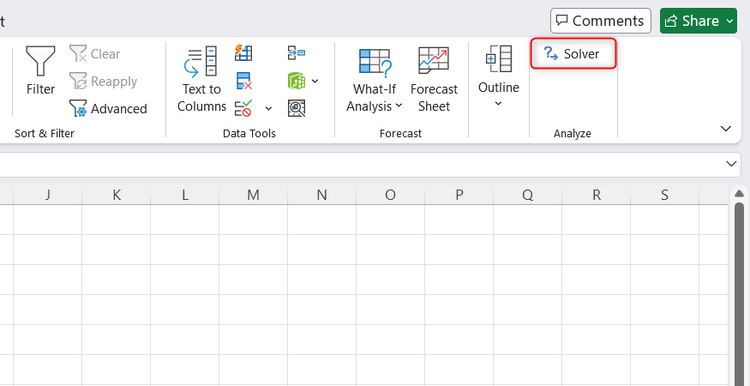The width and height of the screenshot is (750, 386).
Task: Select column Q header
Action: coord(528,195)
